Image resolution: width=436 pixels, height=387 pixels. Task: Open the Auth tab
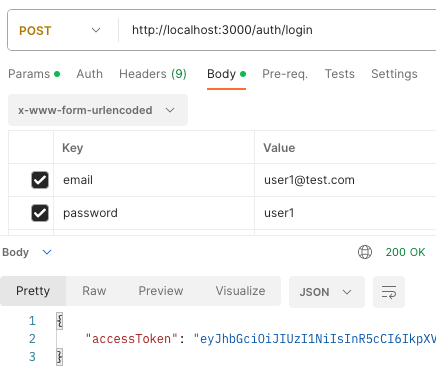point(90,74)
